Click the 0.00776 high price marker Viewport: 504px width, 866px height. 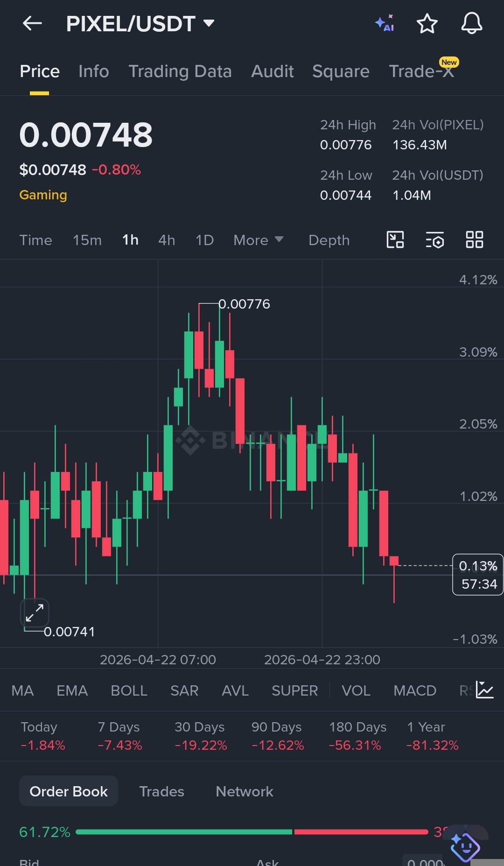pyautogui.click(x=244, y=304)
